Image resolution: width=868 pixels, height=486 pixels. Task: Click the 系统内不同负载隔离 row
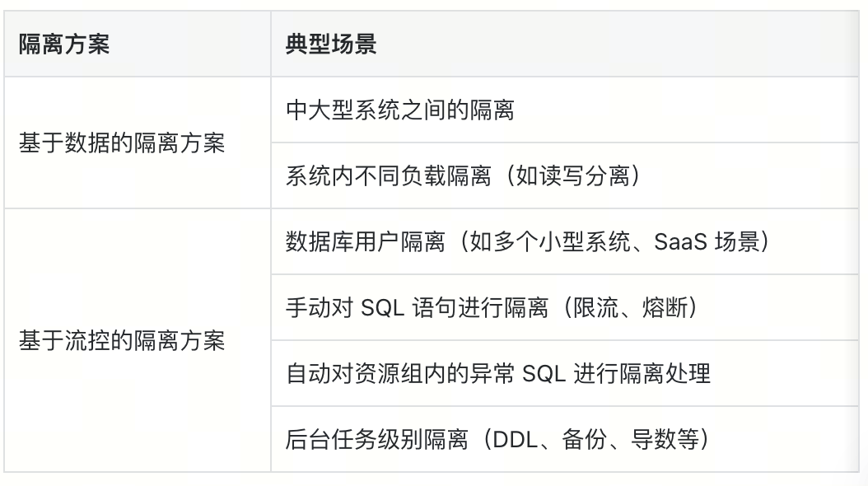coord(565,175)
